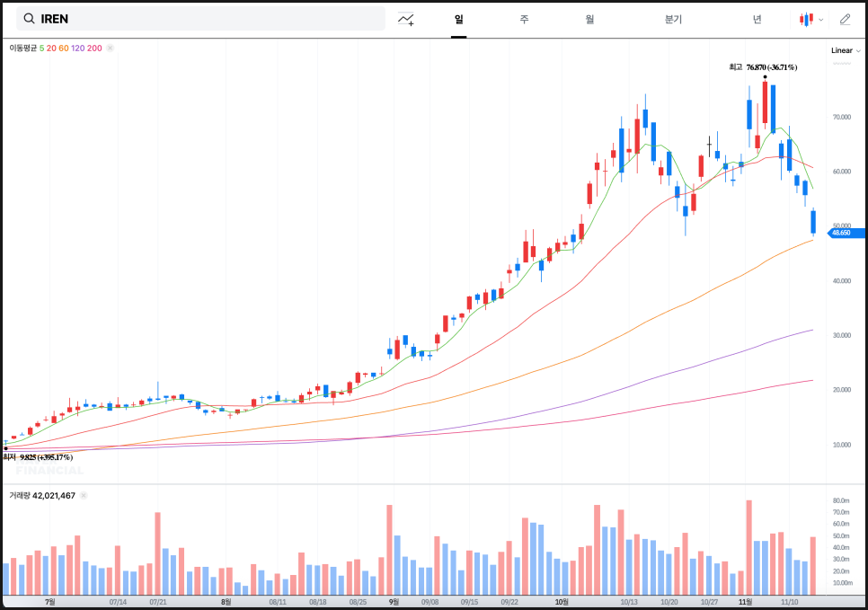Select the 분기 quarterly tab
868x610 pixels.
pyautogui.click(x=673, y=19)
